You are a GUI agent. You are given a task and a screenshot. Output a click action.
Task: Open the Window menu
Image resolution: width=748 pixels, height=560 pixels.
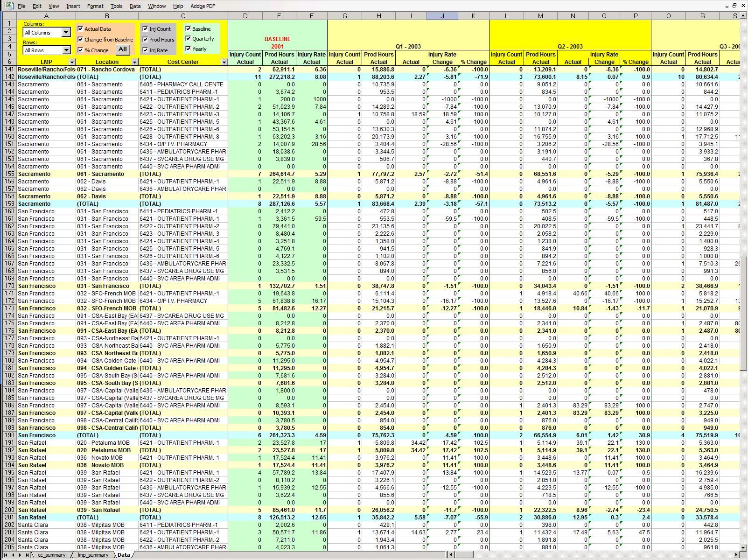(x=157, y=6)
